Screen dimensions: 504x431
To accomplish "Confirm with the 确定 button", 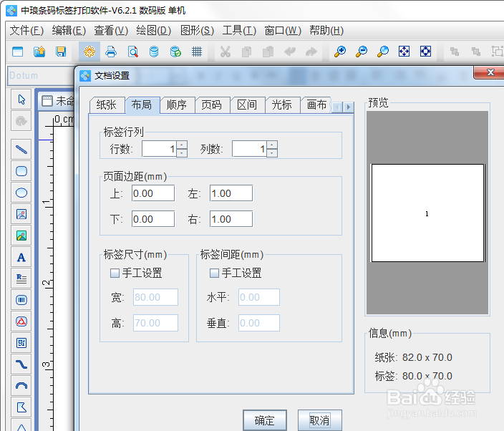I will pyautogui.click(x=265, y=420).
